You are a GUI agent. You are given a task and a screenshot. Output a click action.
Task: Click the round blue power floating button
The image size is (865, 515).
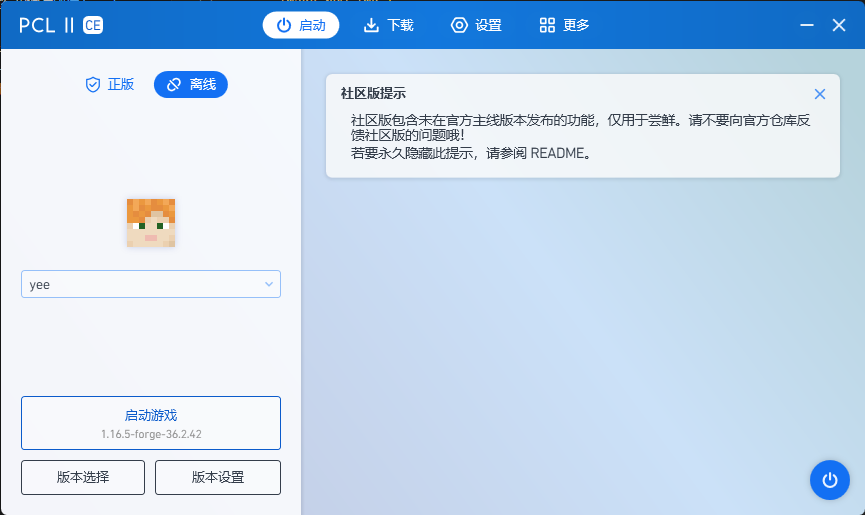pos(830,480)
